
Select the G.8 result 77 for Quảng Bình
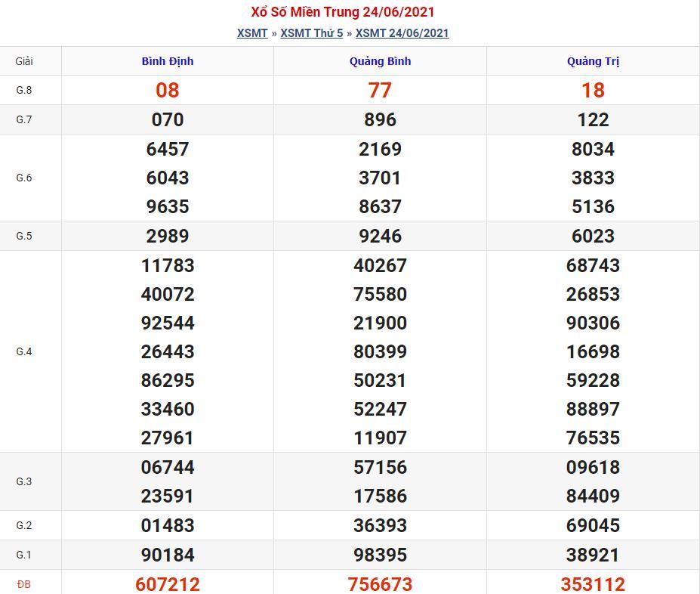coord(380,90)
